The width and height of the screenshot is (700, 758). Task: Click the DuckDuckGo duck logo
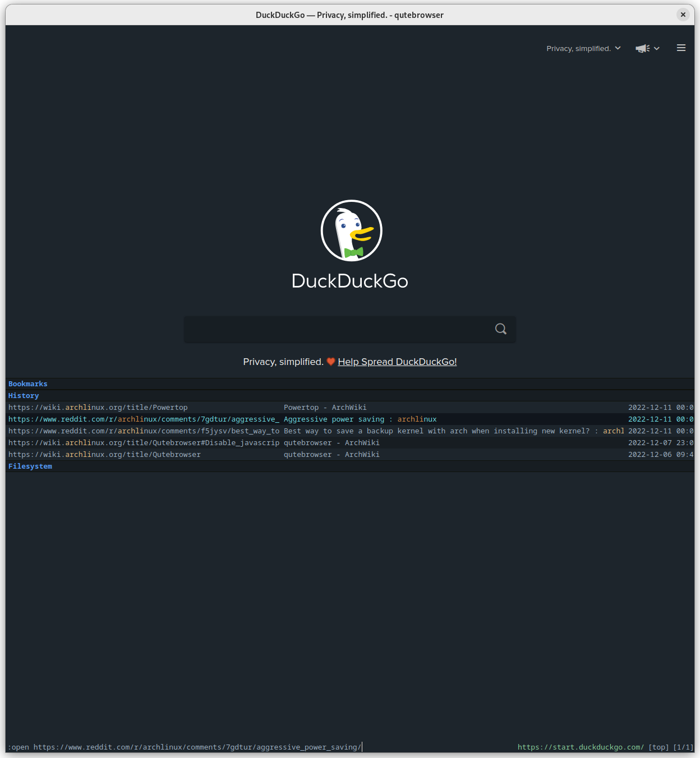351,230
